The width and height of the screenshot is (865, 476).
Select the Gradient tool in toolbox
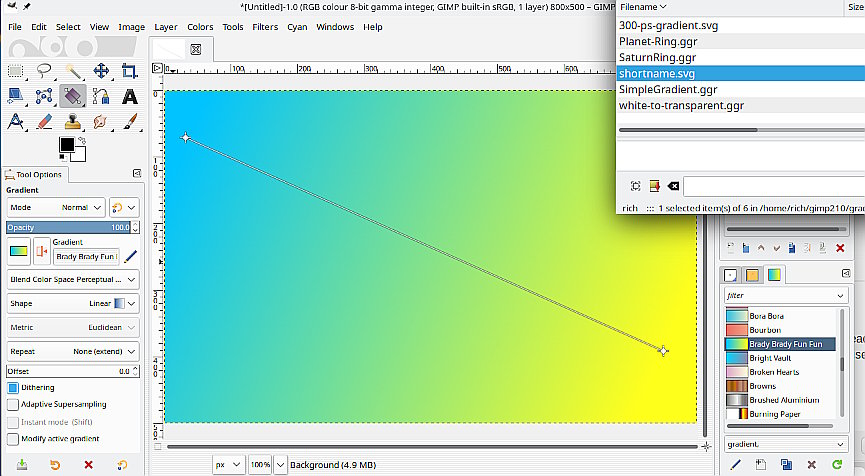[73, 96]
